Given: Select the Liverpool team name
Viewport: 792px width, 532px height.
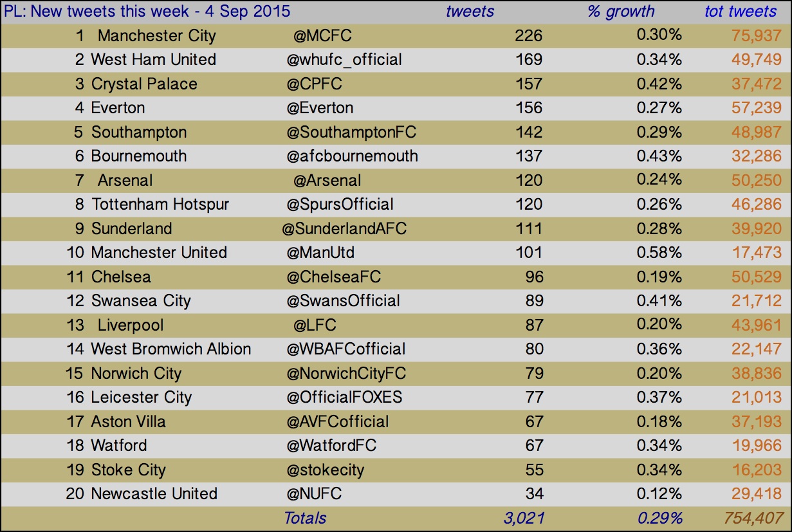Looking at the screenshot, I should (x=131, y=326).
